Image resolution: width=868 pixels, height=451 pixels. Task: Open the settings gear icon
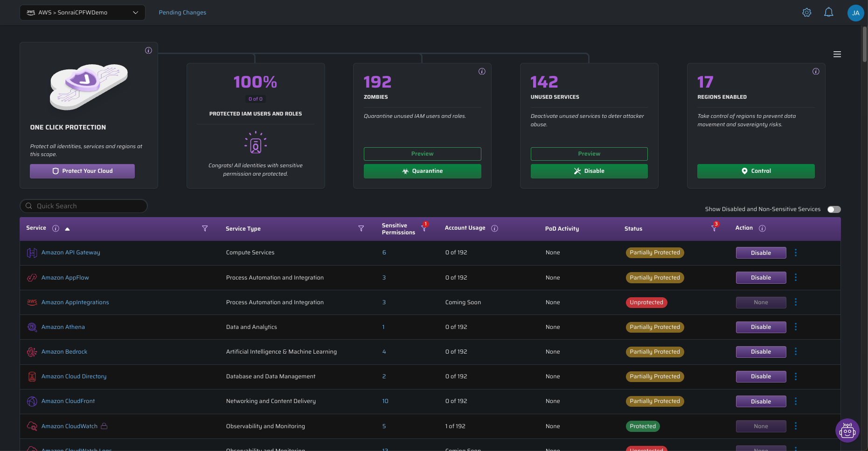[x=806, y=13]
